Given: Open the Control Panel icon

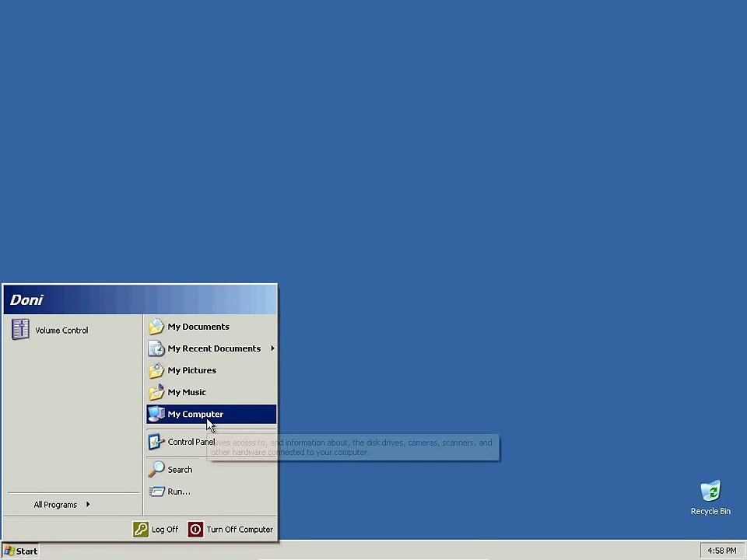Looking at the screenshot, I should click(156, 442).
